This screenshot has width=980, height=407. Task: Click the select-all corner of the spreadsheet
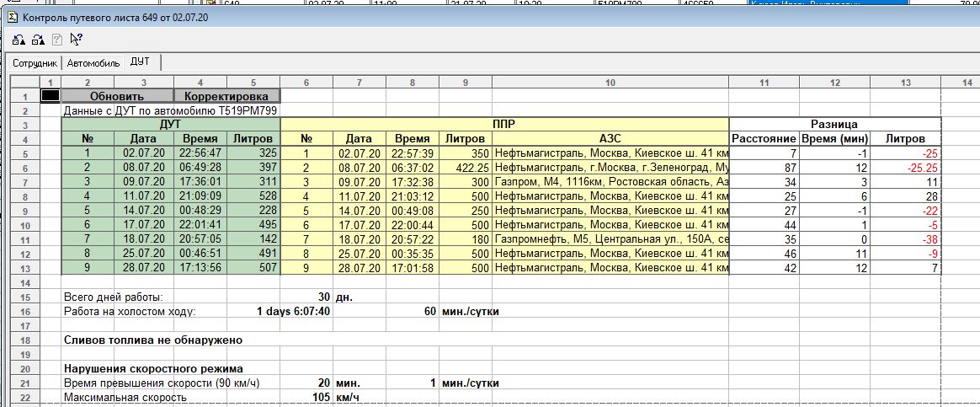(x=24, y=83)
